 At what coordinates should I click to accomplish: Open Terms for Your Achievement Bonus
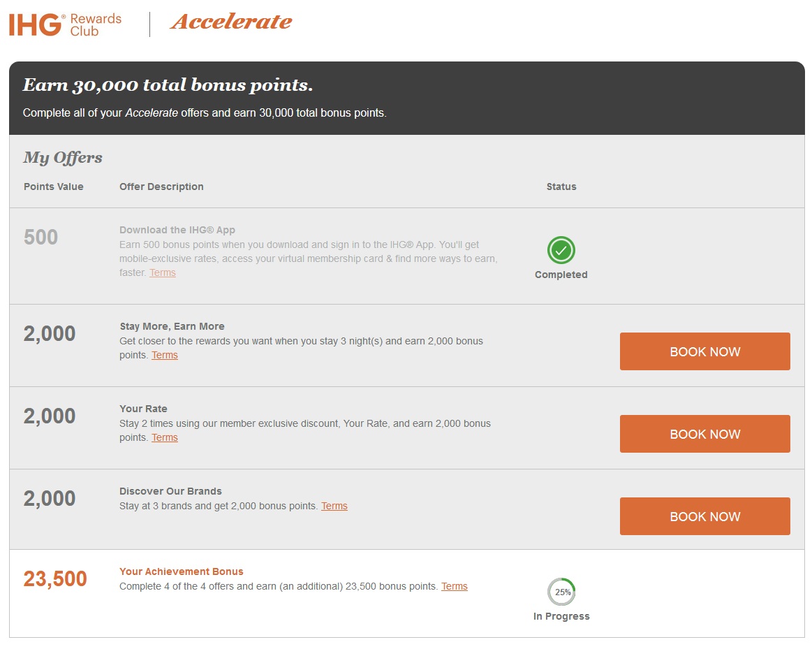pos(454,586)
